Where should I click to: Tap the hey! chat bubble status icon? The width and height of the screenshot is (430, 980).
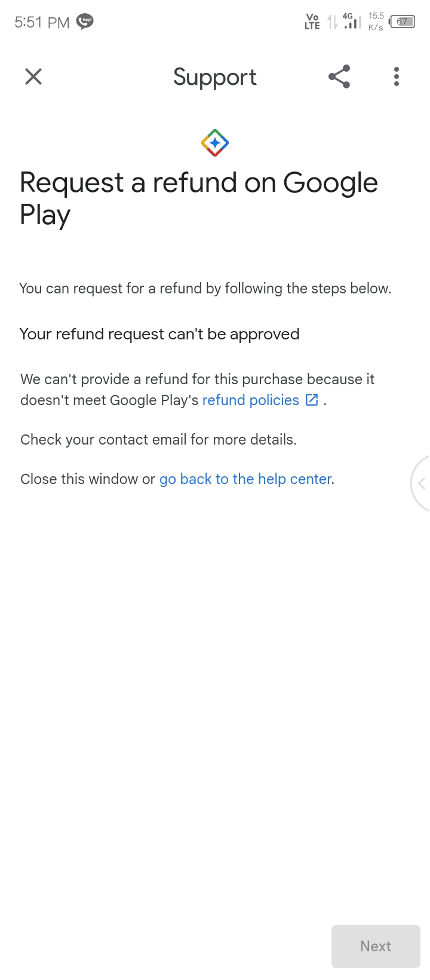[x=85, y=22]
